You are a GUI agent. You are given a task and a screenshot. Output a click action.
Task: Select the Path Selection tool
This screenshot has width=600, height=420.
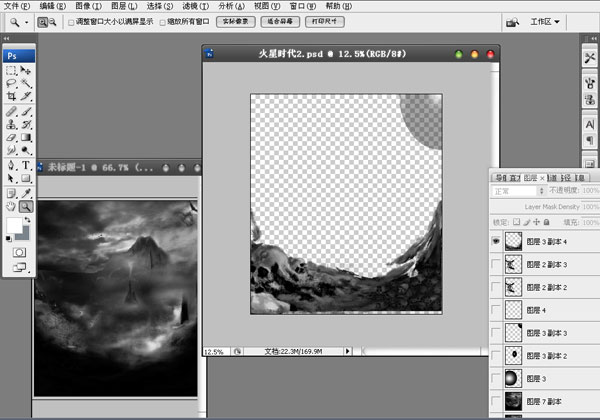click(11, 178)
